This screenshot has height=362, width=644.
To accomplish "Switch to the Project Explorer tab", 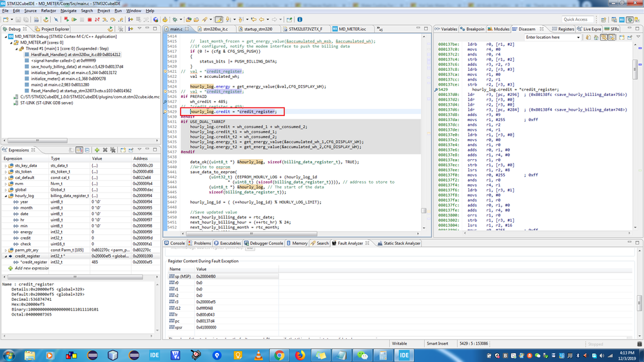I will (x=52, y=29).
